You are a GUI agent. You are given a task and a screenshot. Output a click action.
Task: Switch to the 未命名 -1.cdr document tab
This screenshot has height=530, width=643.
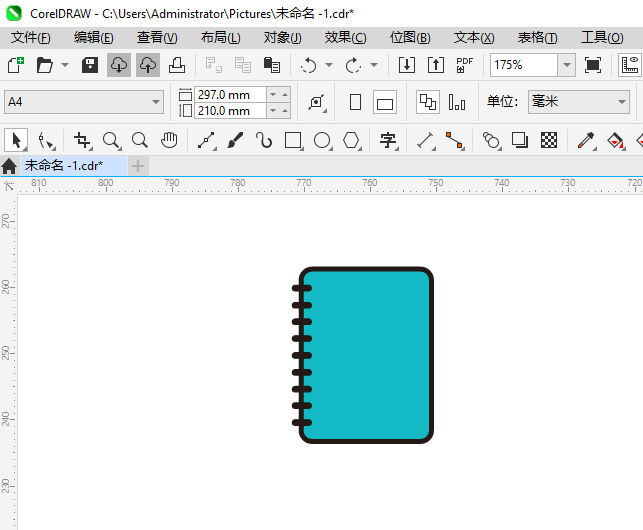pos(64,165)
